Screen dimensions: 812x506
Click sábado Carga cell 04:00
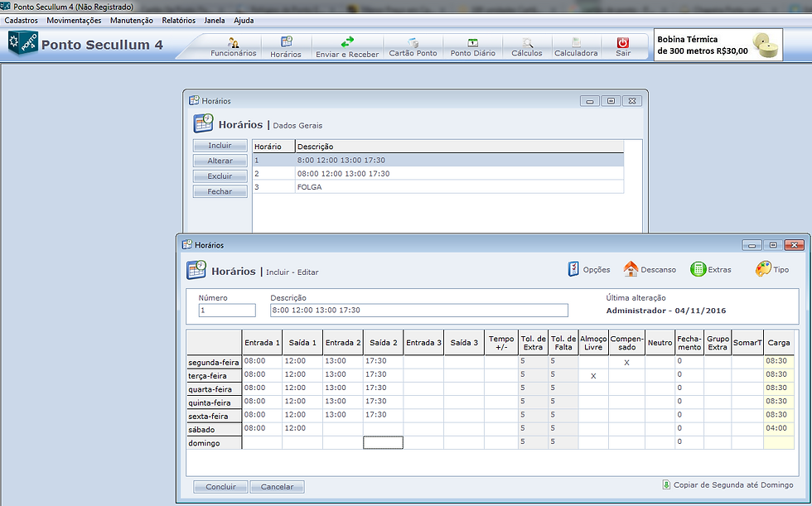778,429
